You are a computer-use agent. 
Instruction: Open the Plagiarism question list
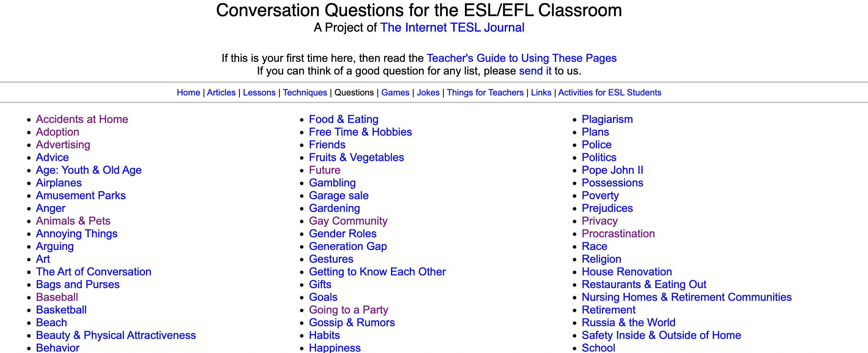607,119
